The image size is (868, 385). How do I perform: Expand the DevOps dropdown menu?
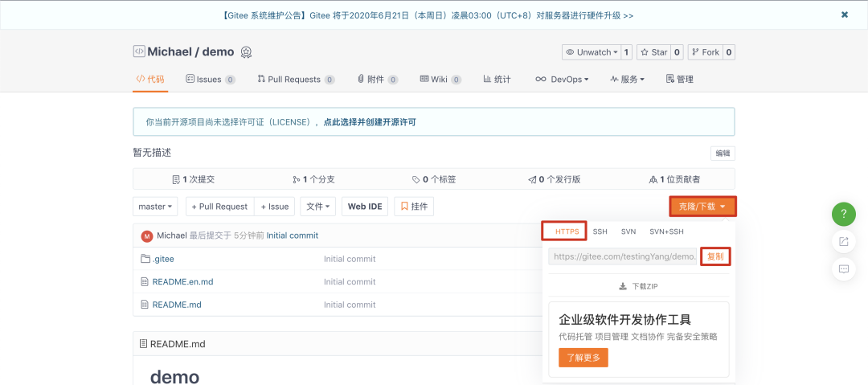(562, 80)
